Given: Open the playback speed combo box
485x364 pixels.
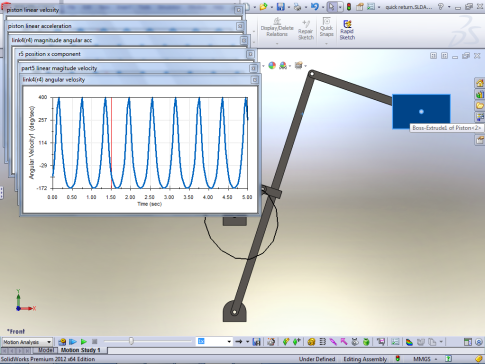Looking at the screenshot, I should point(214,341).
